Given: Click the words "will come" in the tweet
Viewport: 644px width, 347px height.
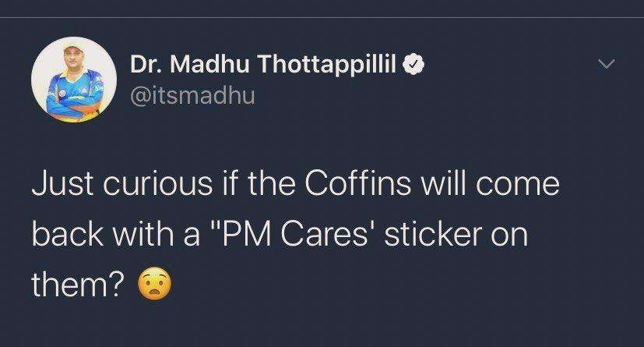Looking at the screenshot, I should 491,183.
